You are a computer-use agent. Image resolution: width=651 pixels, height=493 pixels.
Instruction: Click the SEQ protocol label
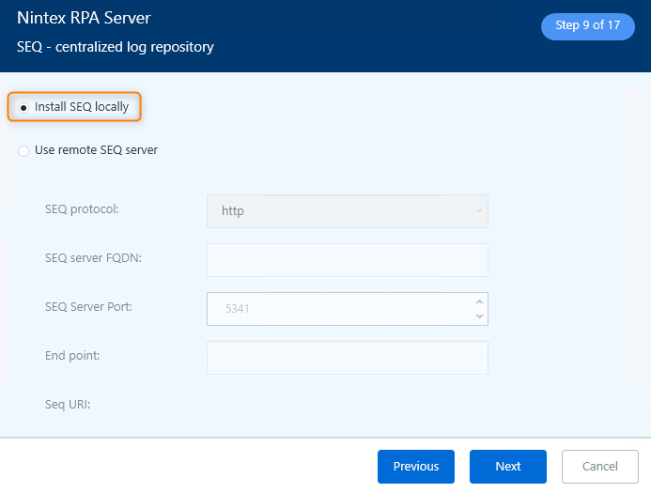[82, 209]
